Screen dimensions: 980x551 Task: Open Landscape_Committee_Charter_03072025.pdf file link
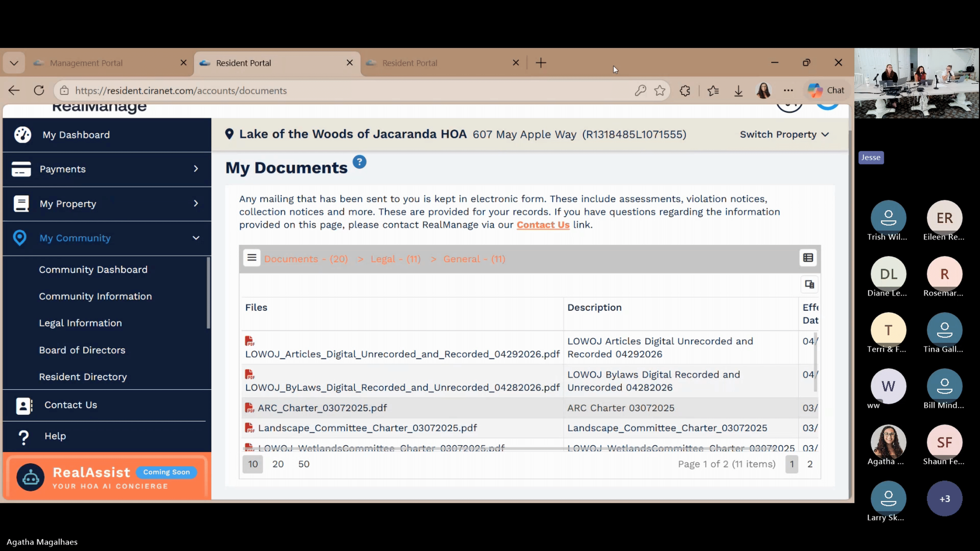(x=367, y=428)
